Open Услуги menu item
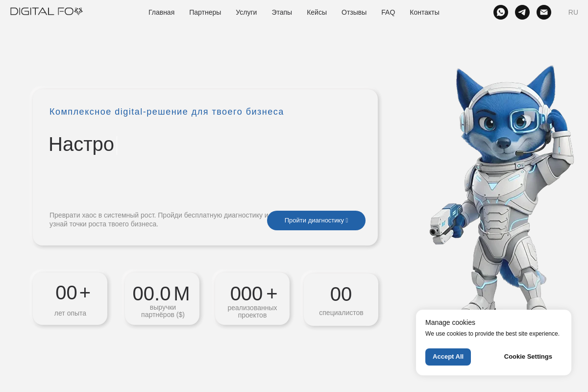 pos(246,12)
